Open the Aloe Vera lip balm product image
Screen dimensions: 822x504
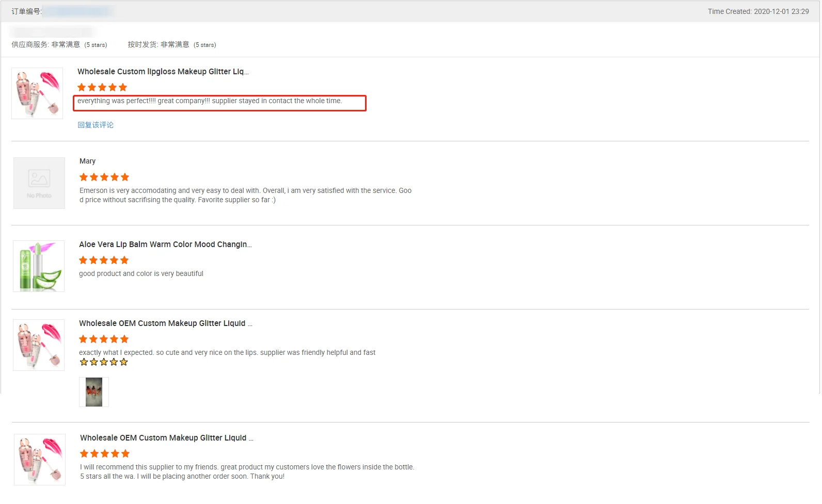tap(39, 266)
